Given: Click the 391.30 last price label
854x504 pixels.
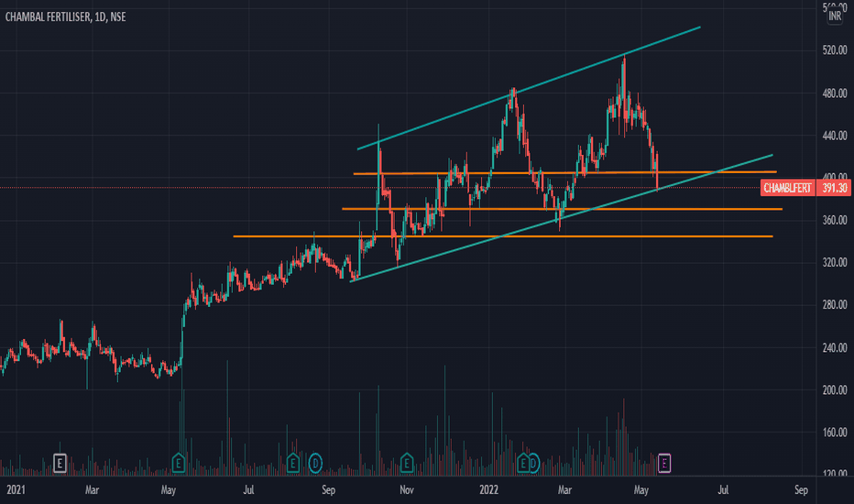Looking at the screenshot, I should click(834, 188).
